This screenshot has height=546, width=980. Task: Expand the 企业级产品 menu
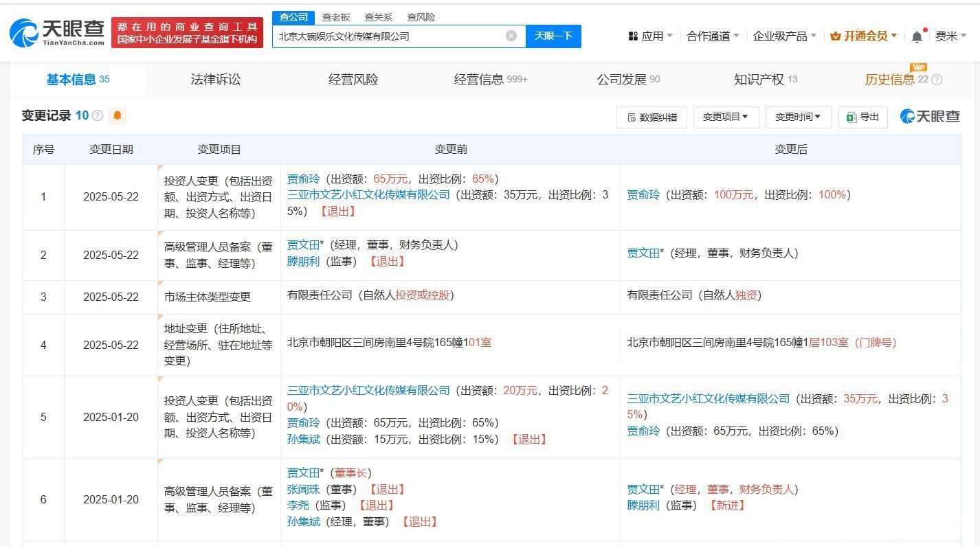[784, 36]
